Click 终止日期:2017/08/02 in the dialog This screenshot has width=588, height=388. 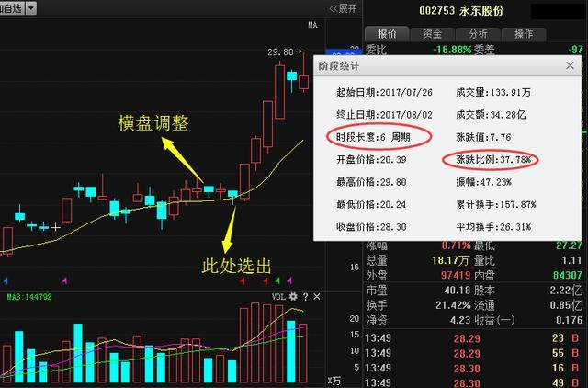(x=384, y=114)
